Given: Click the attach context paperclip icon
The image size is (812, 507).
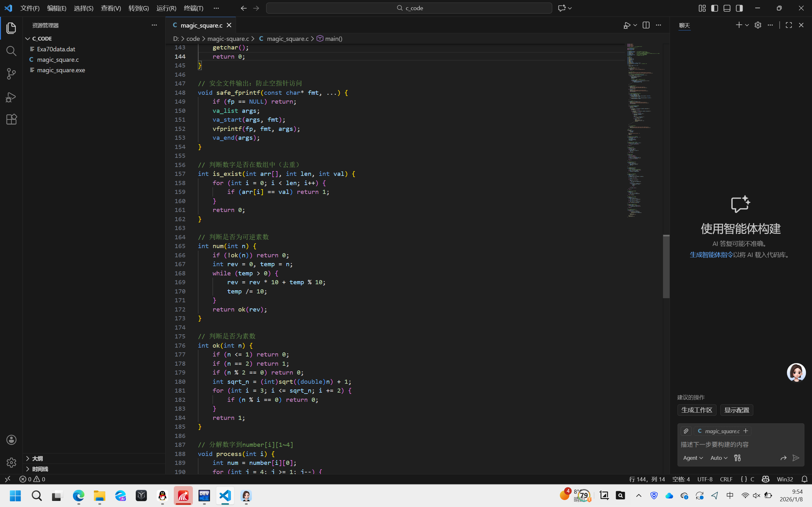Looking at the screenshot, I should (686, 431).
